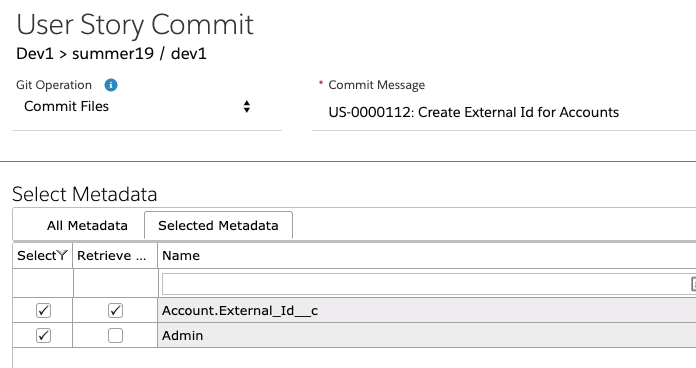Enable Retrieve Only checkbox for Admin

click(115, 335)
